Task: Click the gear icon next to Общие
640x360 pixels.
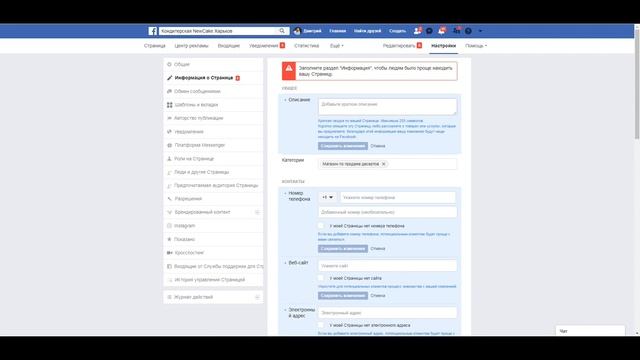Action: coord(169,64)
